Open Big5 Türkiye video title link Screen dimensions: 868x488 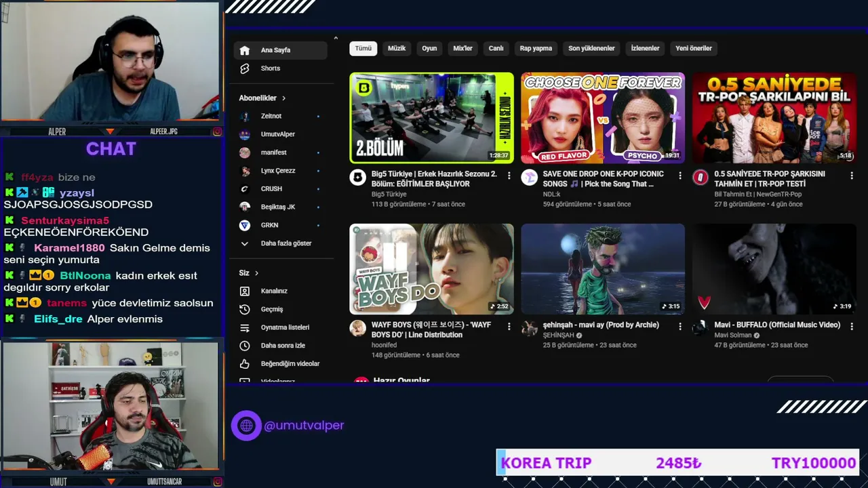click(434, 179)
